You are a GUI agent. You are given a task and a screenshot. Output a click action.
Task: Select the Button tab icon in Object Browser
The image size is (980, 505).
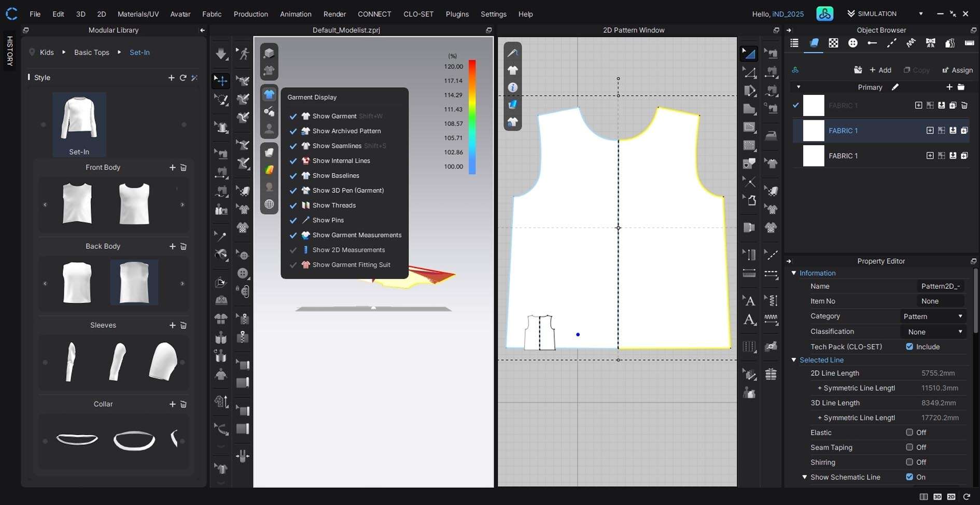pyautogui.click(x=852, y=43)
